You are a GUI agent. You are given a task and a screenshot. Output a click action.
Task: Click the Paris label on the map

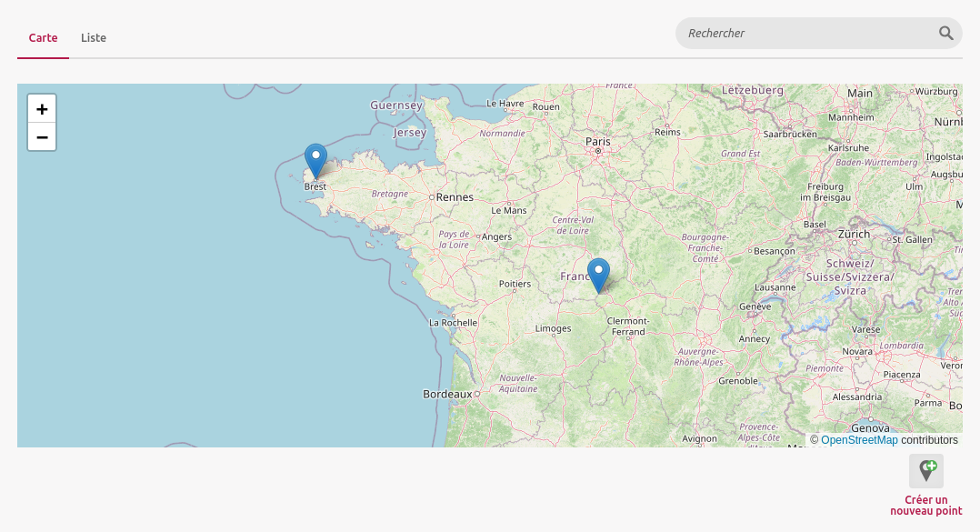tap(597, 141)
